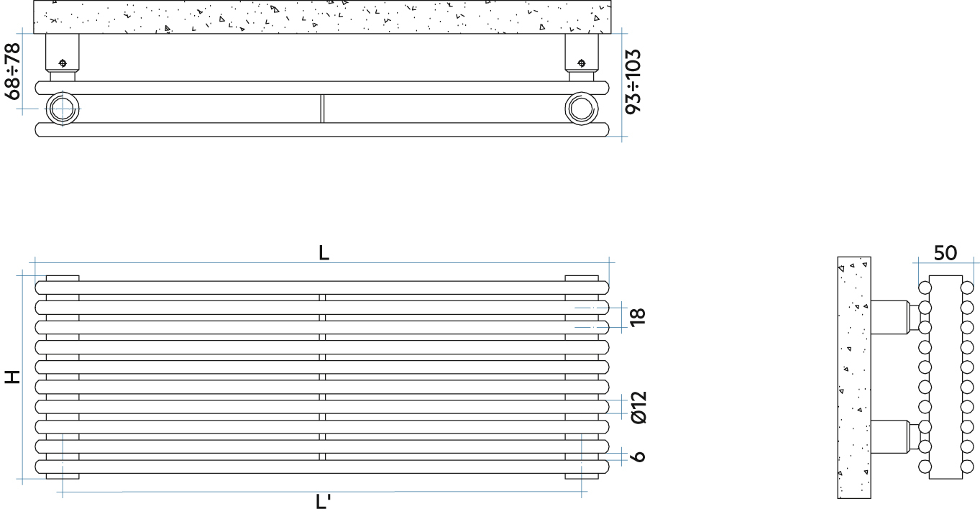The height and width of the screenshot is (514, 980).
Task: Click the vertical wall section in side view
Action: point(854,377)
